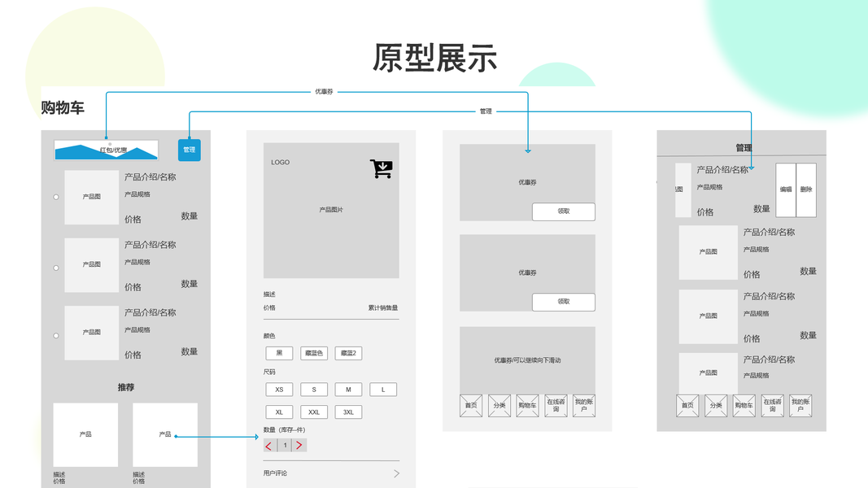868x488 pixels.
Task: Open the large 产品图片 placeholder
Action: (331, 211)
